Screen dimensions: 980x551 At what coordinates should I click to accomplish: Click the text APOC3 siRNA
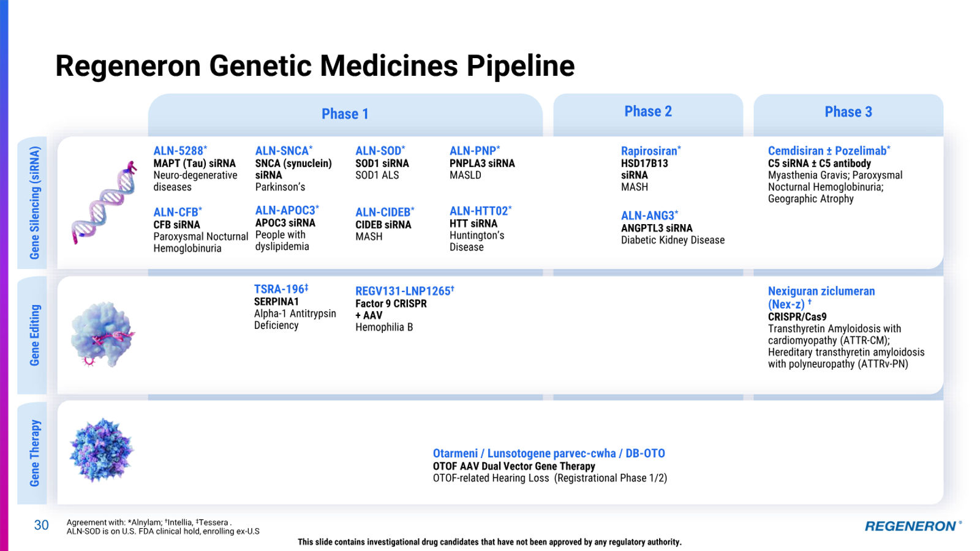(285, 223)
